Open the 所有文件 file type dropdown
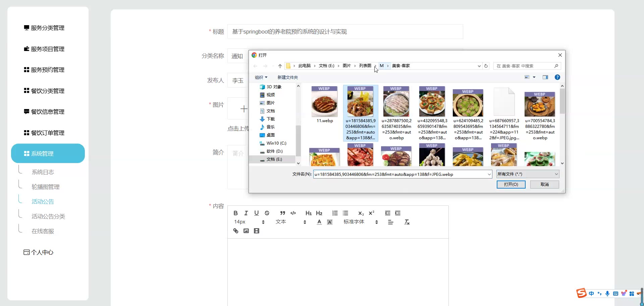This screenshot has width=644, height=306. (x=528, y=174)
